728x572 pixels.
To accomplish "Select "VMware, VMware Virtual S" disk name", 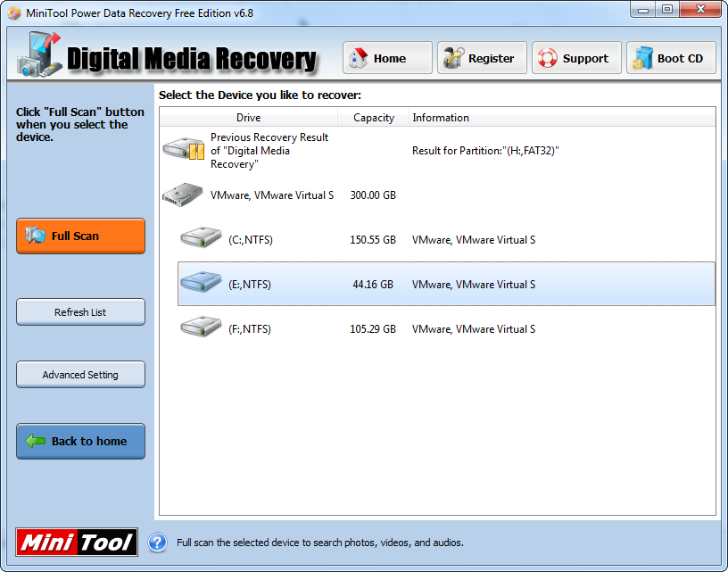I will (x=272, y=195).
